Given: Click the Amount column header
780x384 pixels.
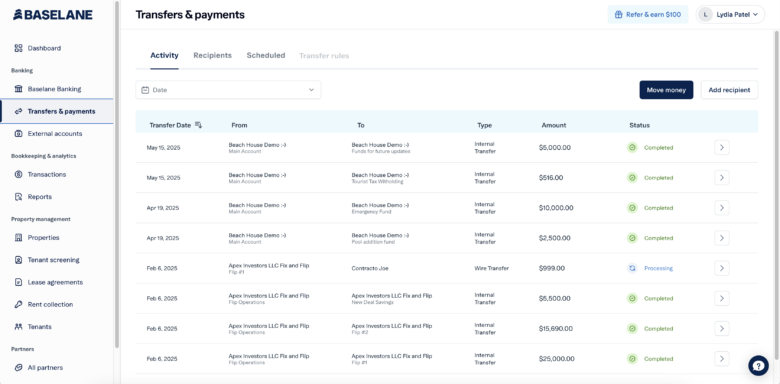Looking at the screenshot, I should coord(554,125).
